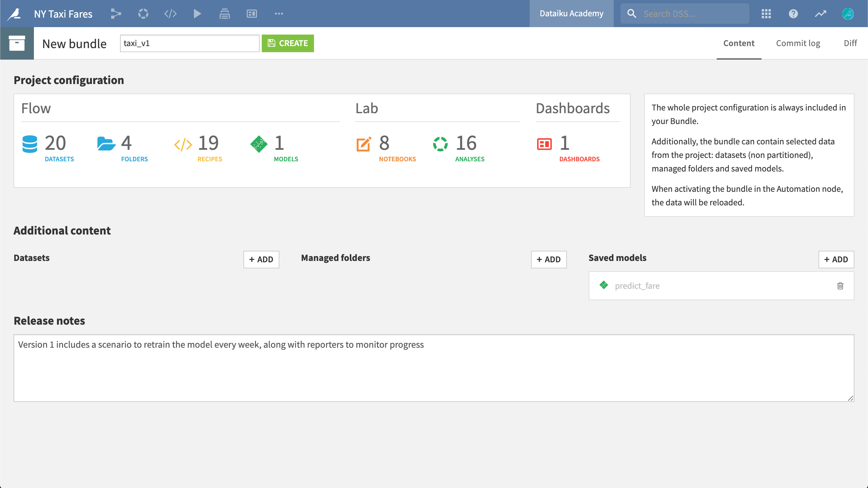Viewport: 868px width, 488px height.
Task: Click the bundle name input field
Action: pyautogui.click(x=190, y=43)
